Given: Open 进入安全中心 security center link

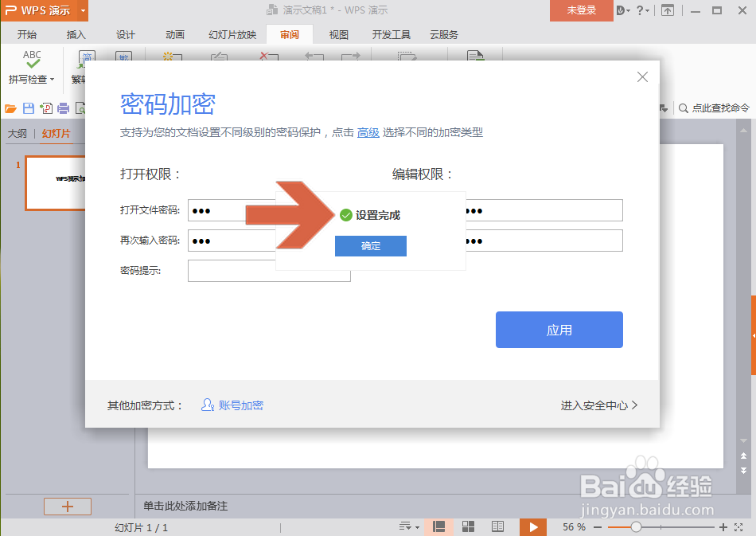Looking at the screenshot, I should point(597,405).
